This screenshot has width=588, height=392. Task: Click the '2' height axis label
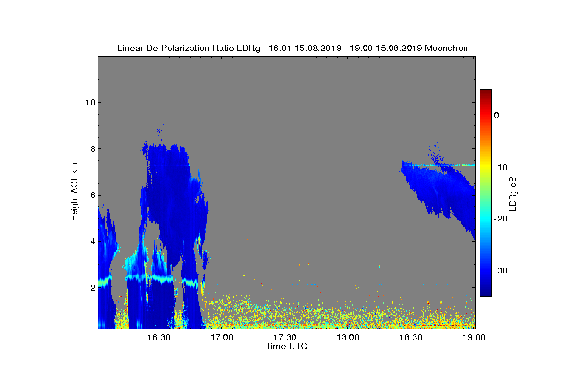coord(93,288)
